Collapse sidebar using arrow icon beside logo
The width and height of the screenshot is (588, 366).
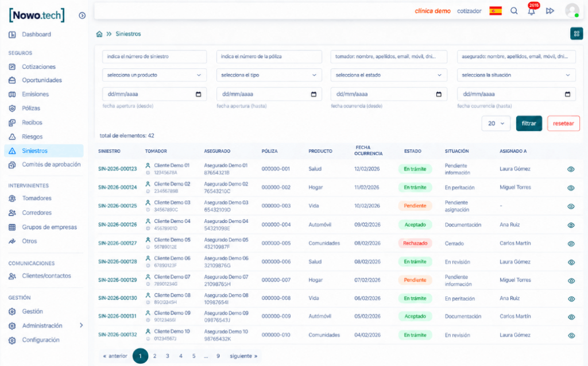(x=82, y=16)
